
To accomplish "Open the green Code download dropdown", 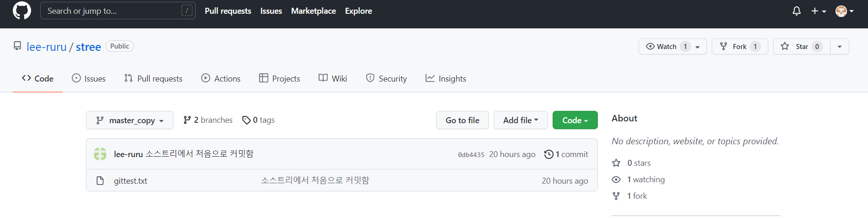I will click(575, 120).
